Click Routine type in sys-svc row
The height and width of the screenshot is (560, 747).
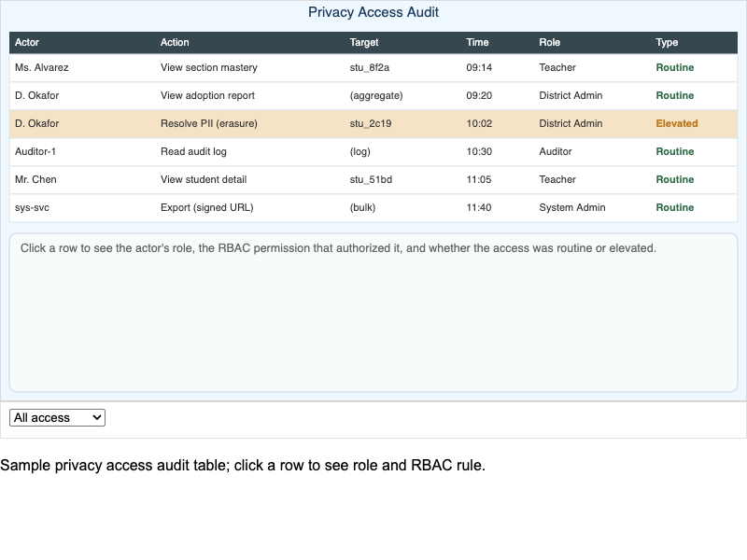(674, 207)
